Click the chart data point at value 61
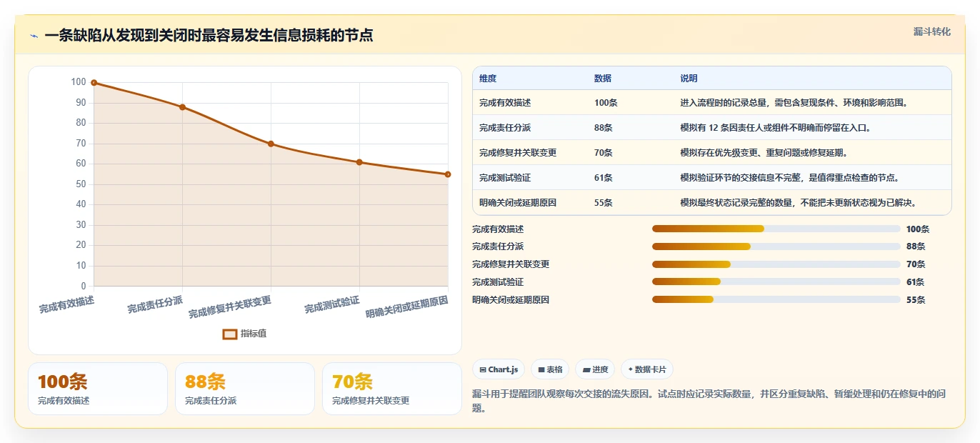Screen dimensions: 980x443 coord(359,162)
